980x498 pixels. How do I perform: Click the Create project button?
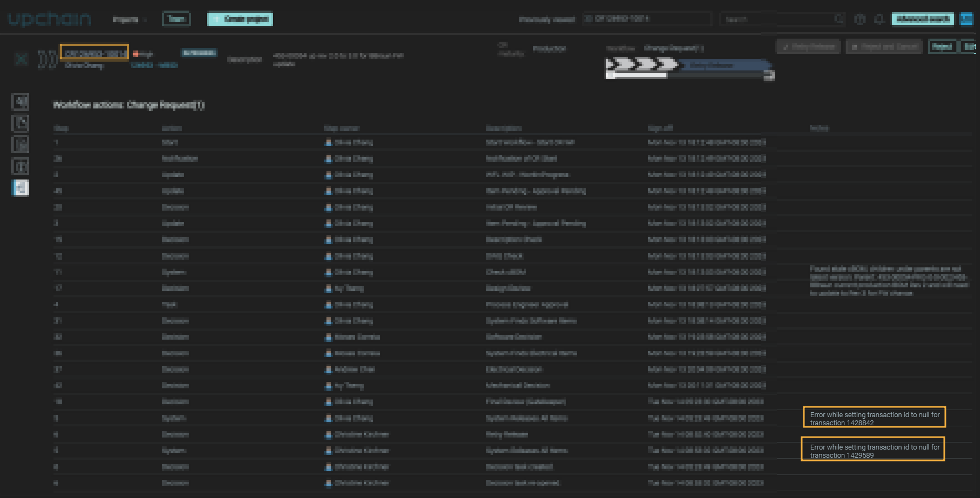click(240, 19)
